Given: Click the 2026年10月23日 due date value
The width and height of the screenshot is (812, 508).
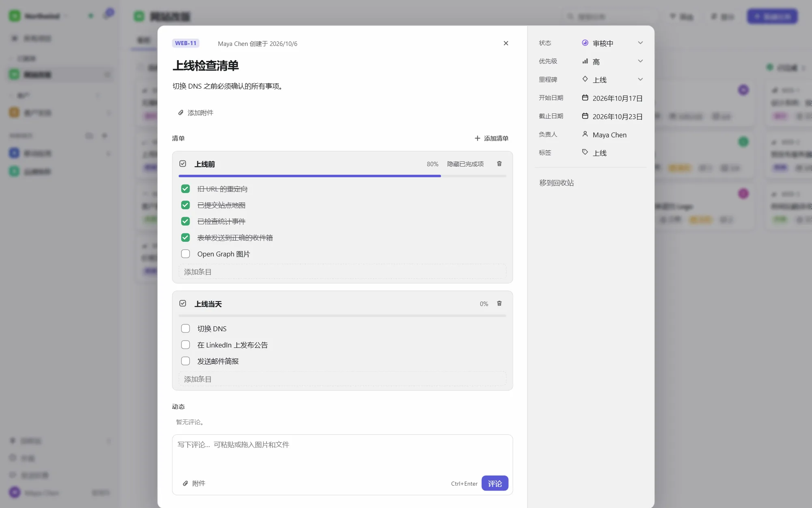Looking at the screenshot, I should click(x=618, y=117).
